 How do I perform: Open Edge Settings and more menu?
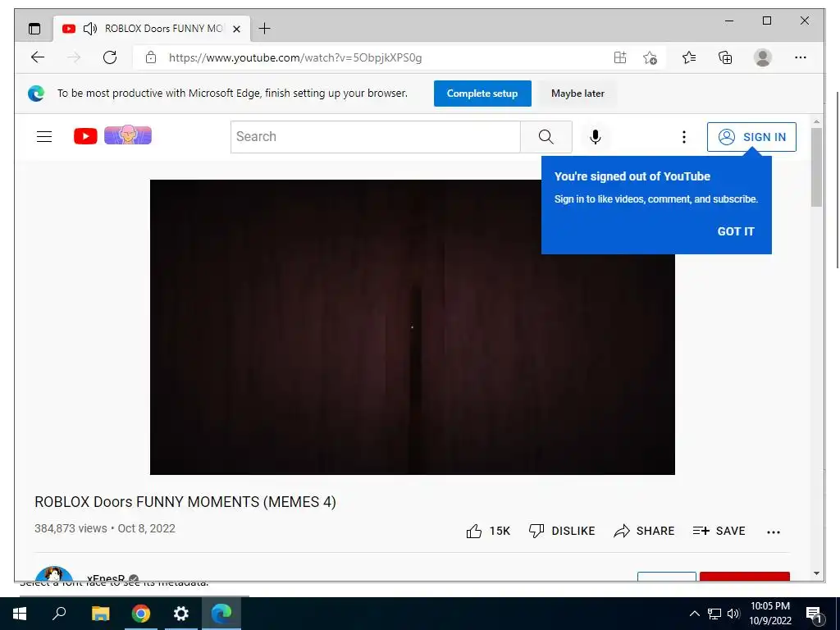coord(801,57)
